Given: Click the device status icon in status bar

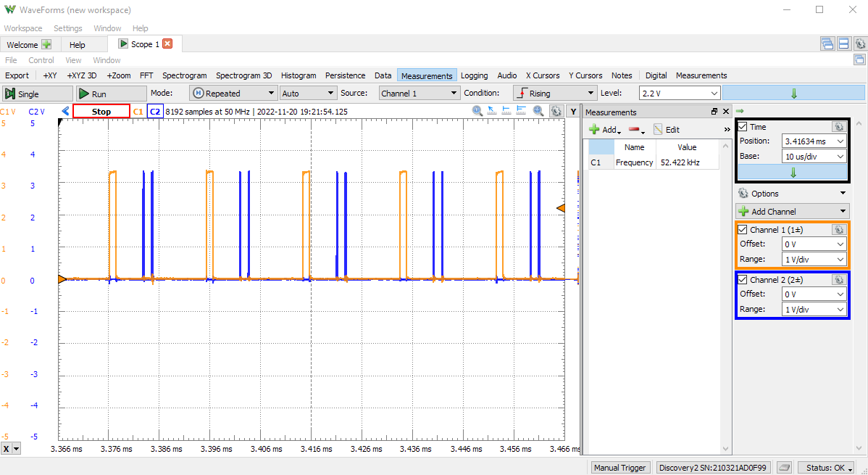Looking at the screenshot, I should coord(784,467).
